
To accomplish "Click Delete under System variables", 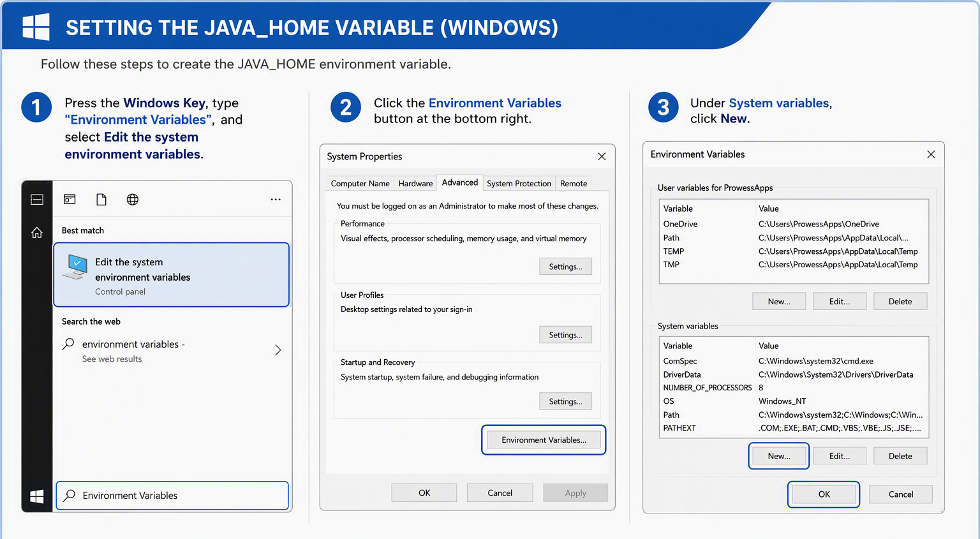I will (x=900, y=456).
